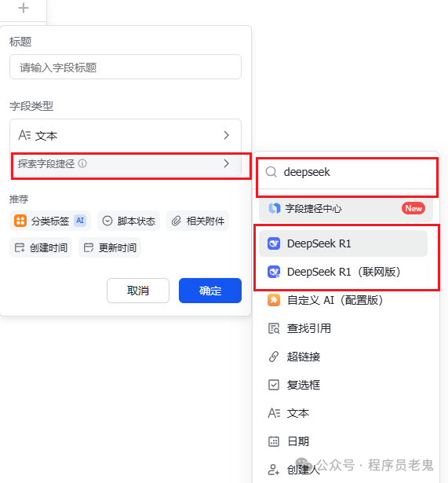Click the red New badge
The height and width of the screenshot is (483, 448).
click(x=413, y=209)
